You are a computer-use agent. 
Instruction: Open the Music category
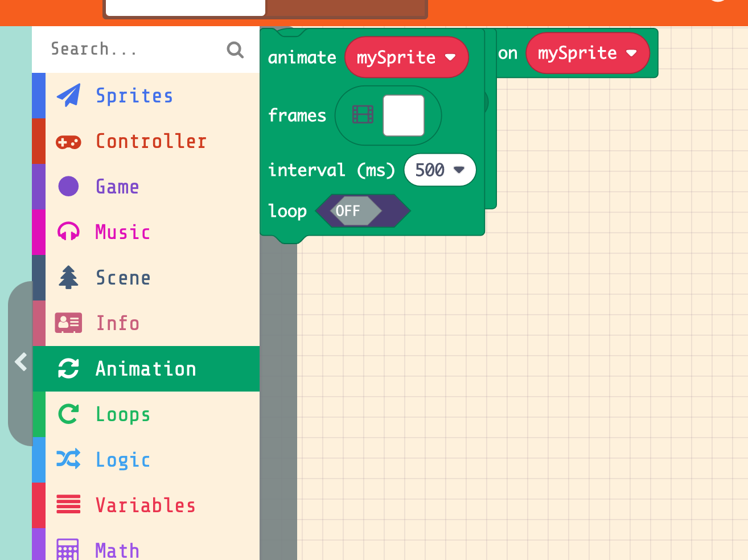146,232
